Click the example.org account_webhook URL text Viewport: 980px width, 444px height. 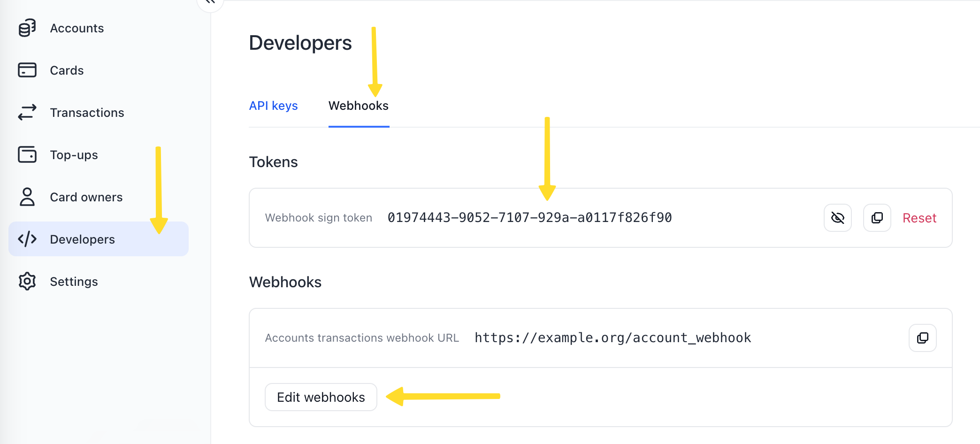click(612, 338)
